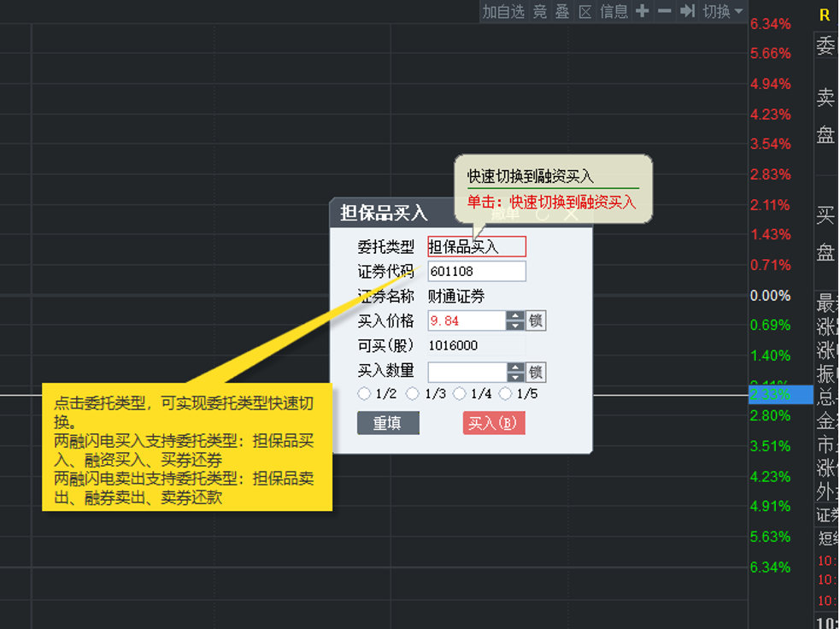840x629 pixels.
Task: Select the 1/3 position radio button
Action: pos(413,394)
